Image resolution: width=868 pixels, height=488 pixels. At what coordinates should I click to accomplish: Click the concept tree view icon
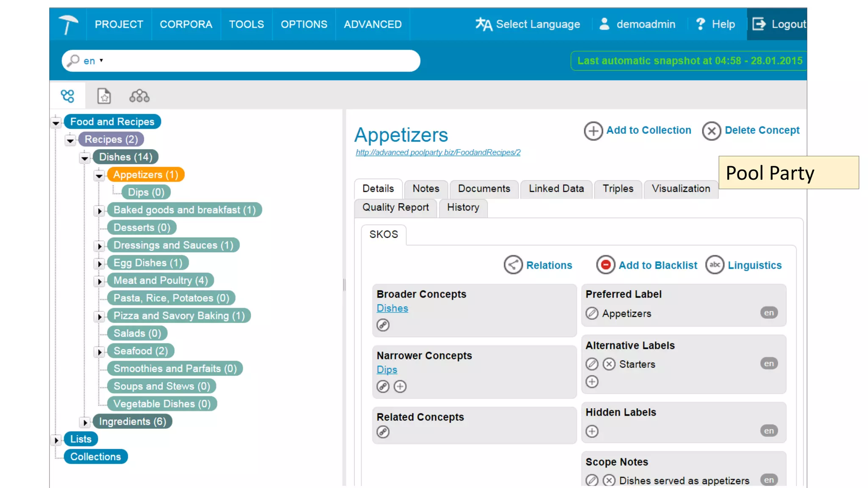coord(67,96)
